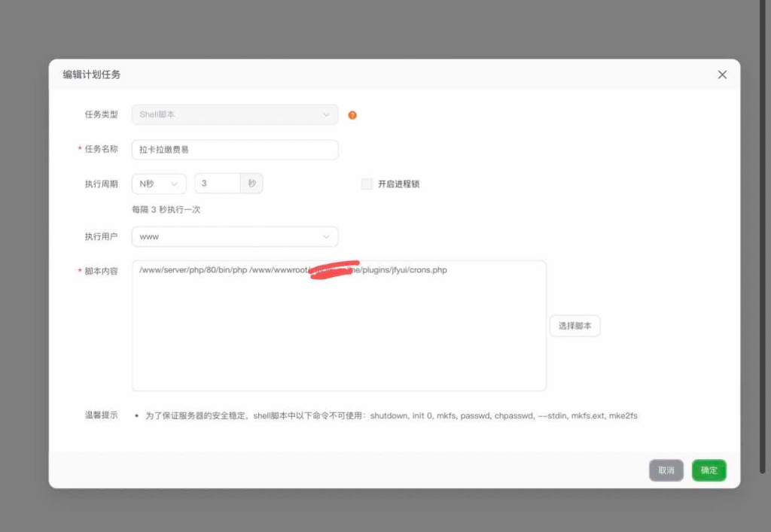771x532 pixels.
Task: Confirm the task with 确定 button
Action: pyautogui.click(x=708, y=470)
